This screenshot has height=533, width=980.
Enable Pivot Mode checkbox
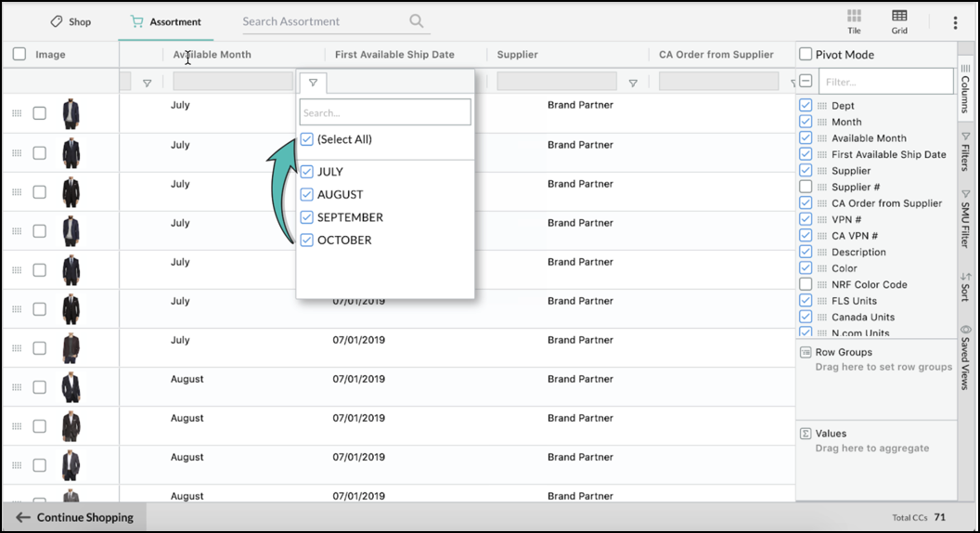point(806,55)
